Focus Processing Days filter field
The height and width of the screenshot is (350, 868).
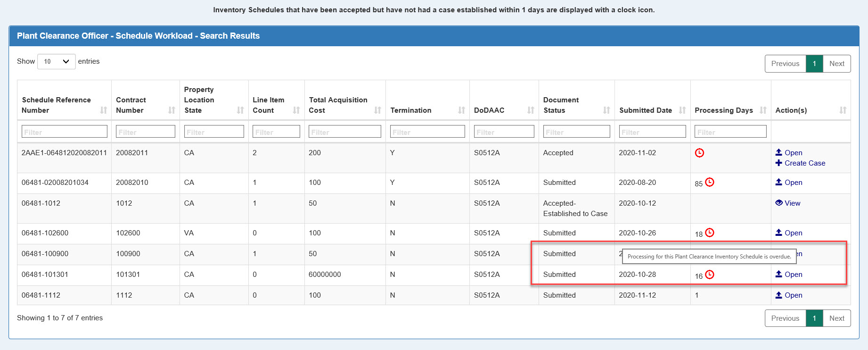731,132
